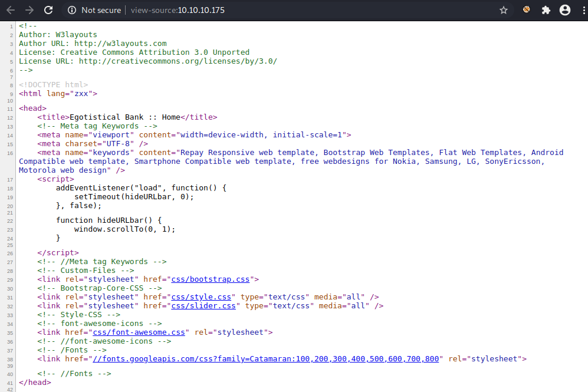Click the 'Style-CSS' comment
This screenshot has width=588, height=392.
pos(79,315)
